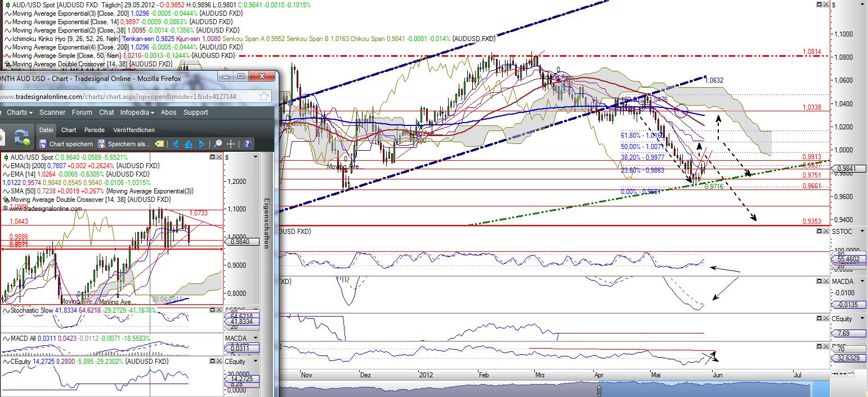The height and width of the screenshot is (397, 868).
Task: Open the $ axis dropdown in main chart
Action: pyautogui.click(x=862, y=4)
